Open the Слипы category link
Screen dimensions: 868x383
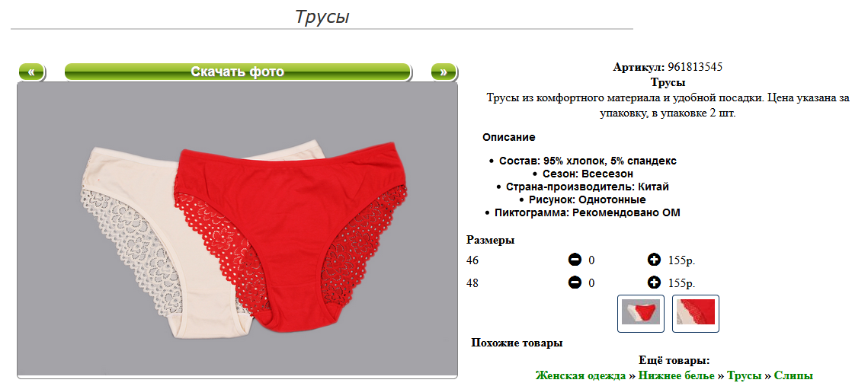tap(793, 375)
